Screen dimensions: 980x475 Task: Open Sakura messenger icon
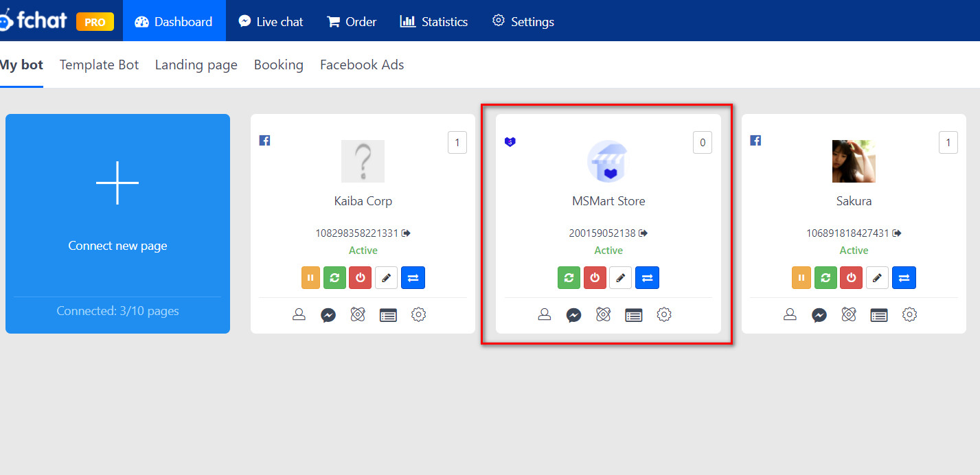click(819, 315)
